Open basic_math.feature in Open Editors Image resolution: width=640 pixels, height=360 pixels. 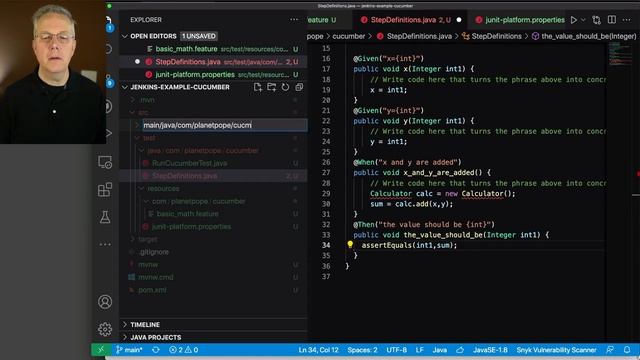(x=213, y=49)
